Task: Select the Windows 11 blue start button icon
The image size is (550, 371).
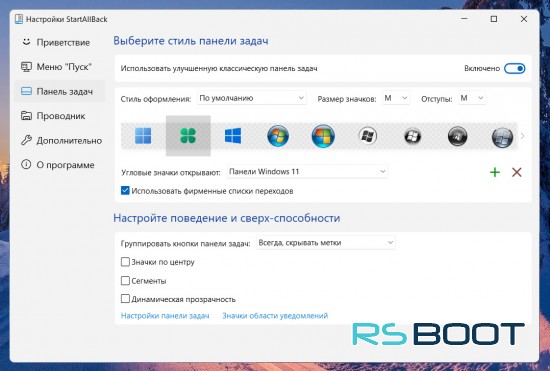Action: pos(143,136)
